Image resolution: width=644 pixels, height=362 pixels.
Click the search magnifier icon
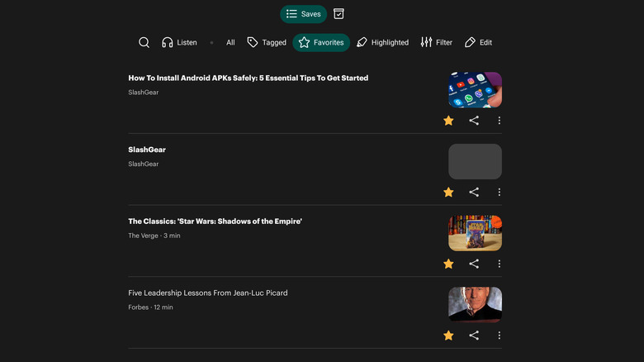click(x=144, y=42)
